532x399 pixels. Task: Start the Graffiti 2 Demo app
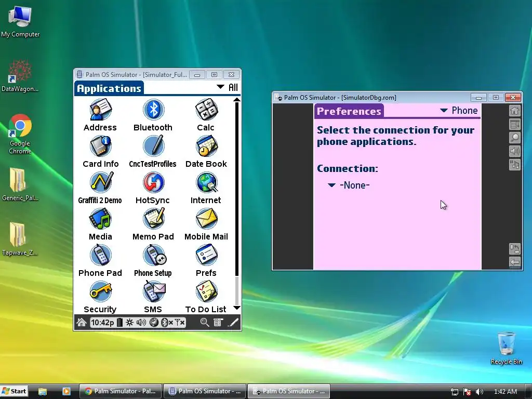point(100,188)
